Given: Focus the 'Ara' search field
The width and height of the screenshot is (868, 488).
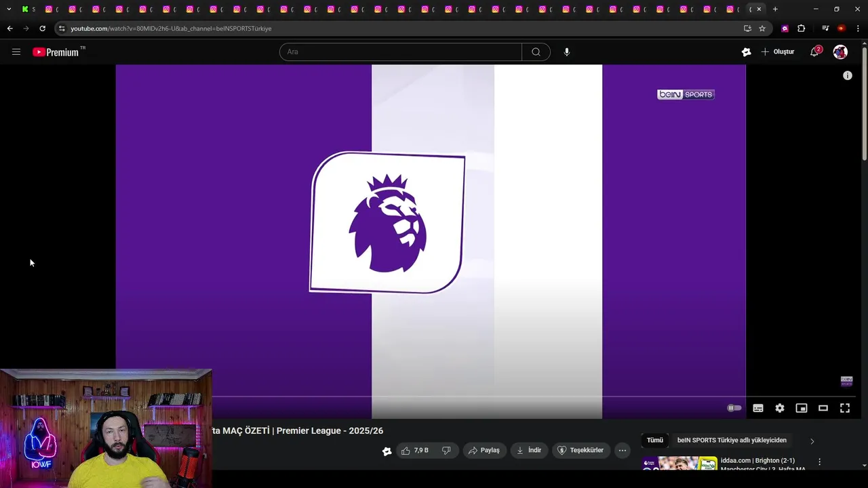Looking at the screenshot, I should tap(401, 52).
